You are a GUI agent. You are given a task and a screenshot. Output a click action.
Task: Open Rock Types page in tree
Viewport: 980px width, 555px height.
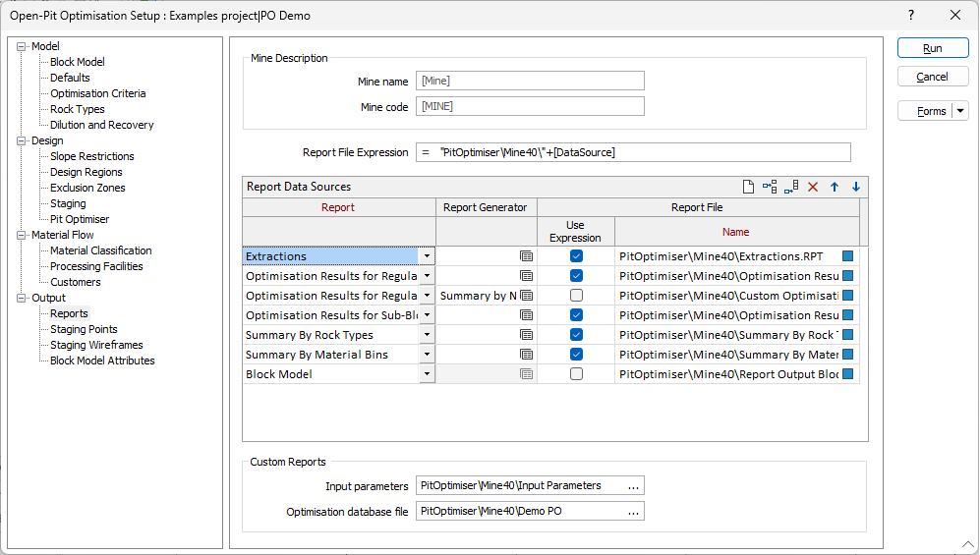[x=78, y=109]
